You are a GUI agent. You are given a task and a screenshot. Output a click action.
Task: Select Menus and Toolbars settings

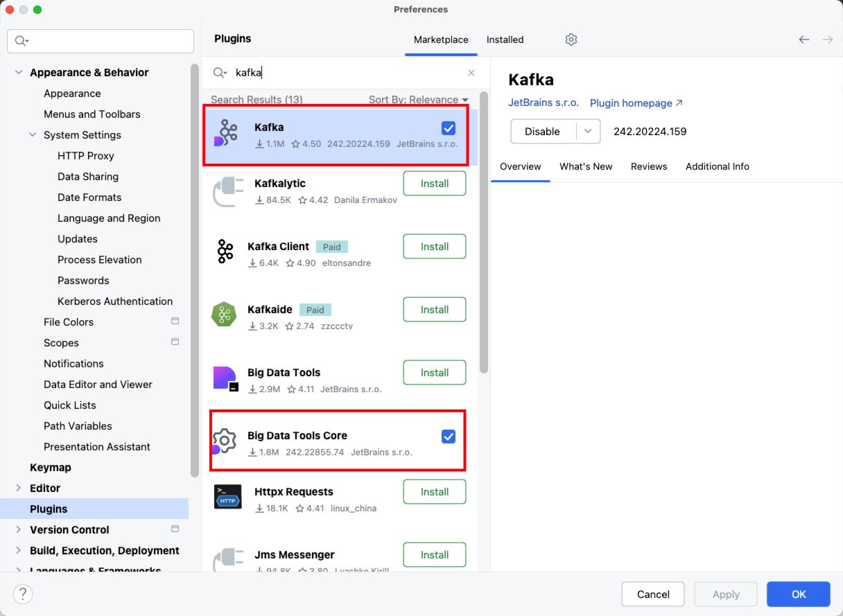92,114
